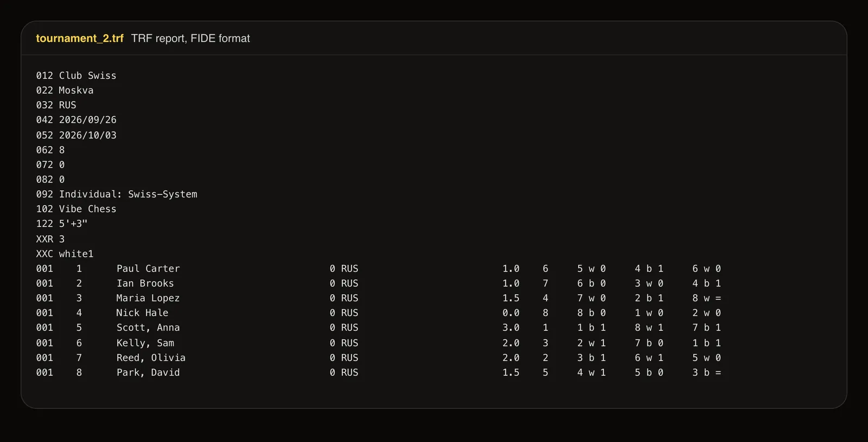The height and width of the screenshot is (442, 868).
Task: Select the 1.0 score in Ian Brooks's row
Action: [x=511, y=283]
